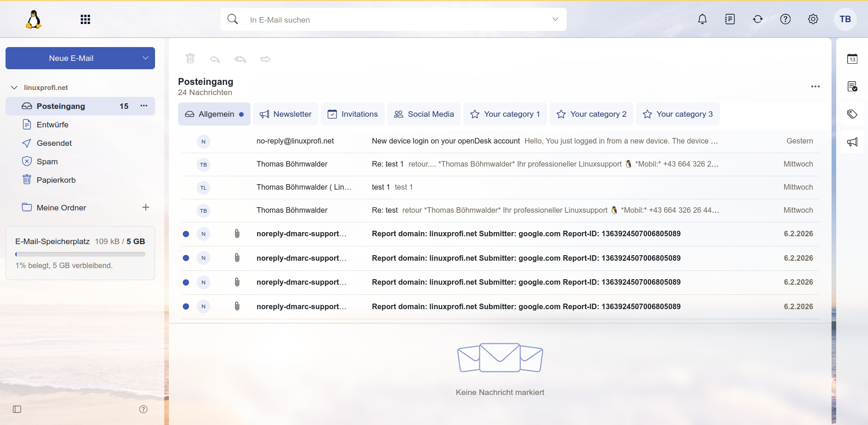
Task: Click the forward arrow icon
Action: [x=265, y=59]
